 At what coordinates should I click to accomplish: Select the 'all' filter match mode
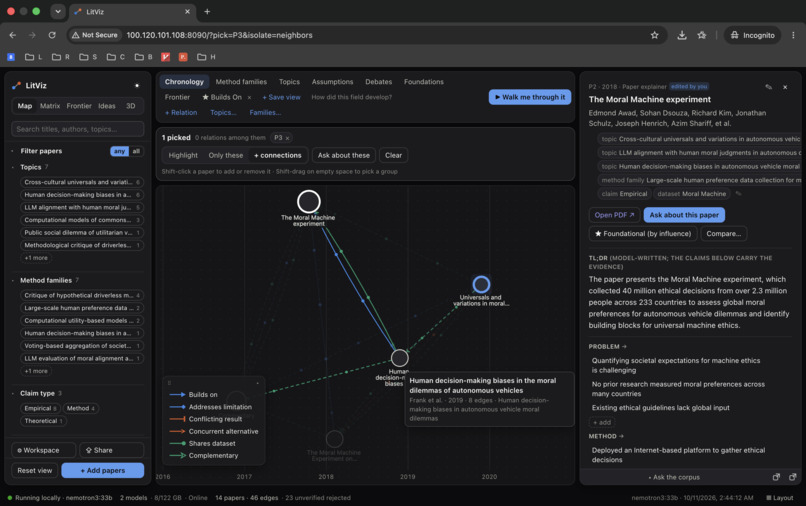[136, 151]
